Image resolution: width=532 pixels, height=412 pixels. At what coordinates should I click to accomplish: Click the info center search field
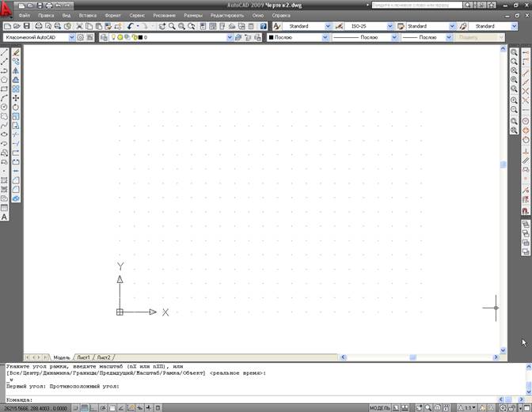[417, 5]
